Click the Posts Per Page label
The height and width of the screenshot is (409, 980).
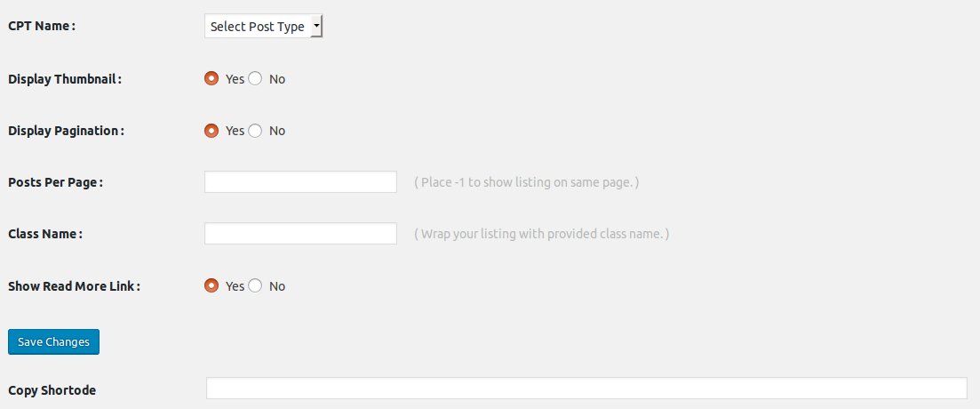(56, 182)
